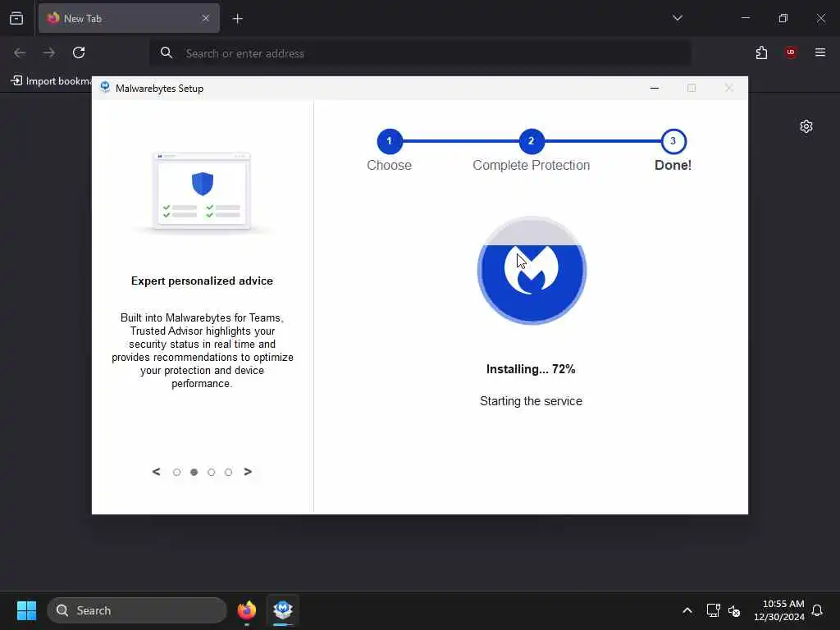
Task: Focus the search or enter address field
Action: pyautogui.click(x=420, y=53)
